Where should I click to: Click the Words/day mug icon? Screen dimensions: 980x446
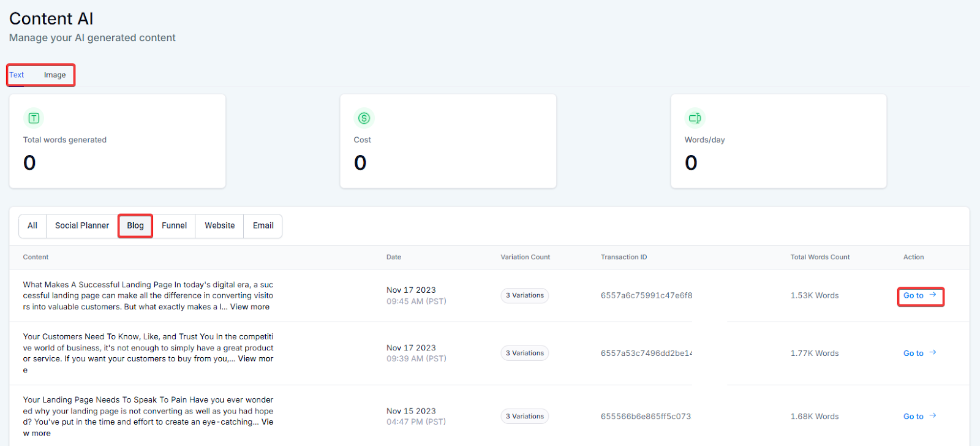tap(695, 118)
